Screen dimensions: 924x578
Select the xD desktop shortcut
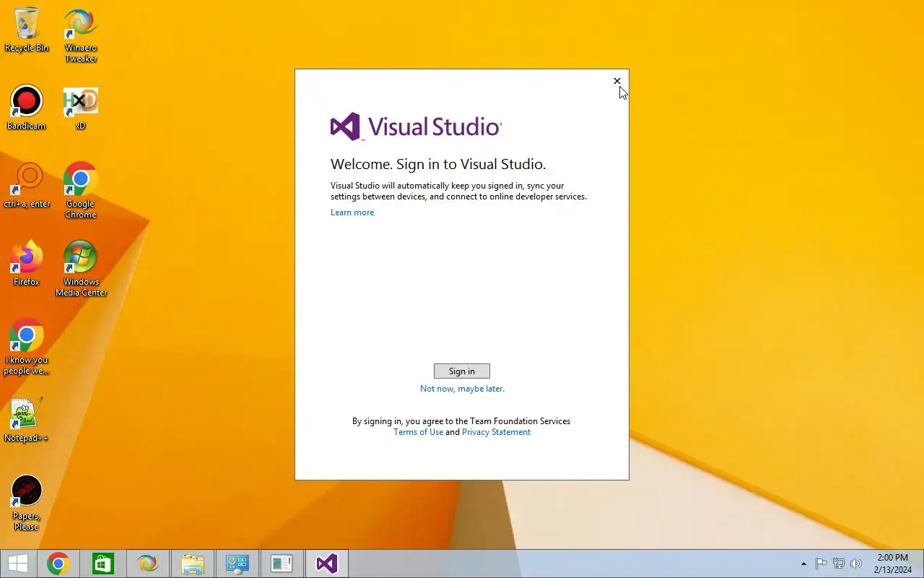[x=81, y=108]
